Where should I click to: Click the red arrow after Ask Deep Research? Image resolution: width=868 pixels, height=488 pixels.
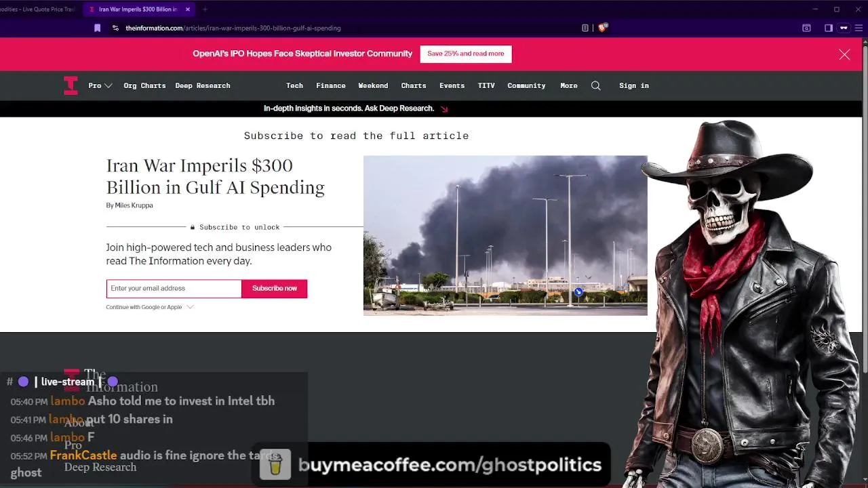[x=444, y=108]
